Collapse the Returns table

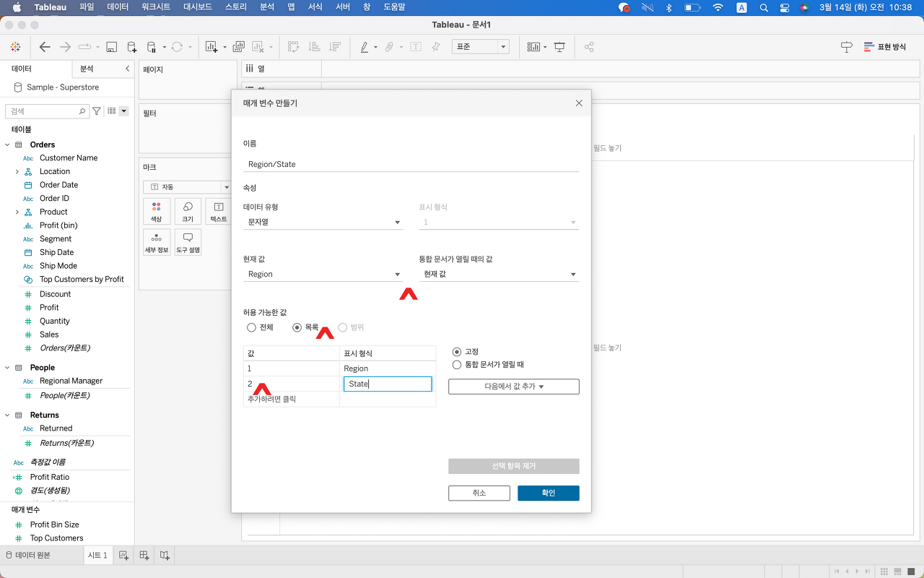pyautogui.click(x=7, y=415)
